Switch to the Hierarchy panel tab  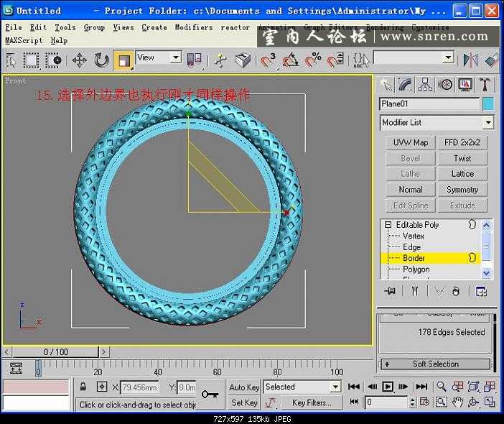pyautogui.click(x=425, y=85)
